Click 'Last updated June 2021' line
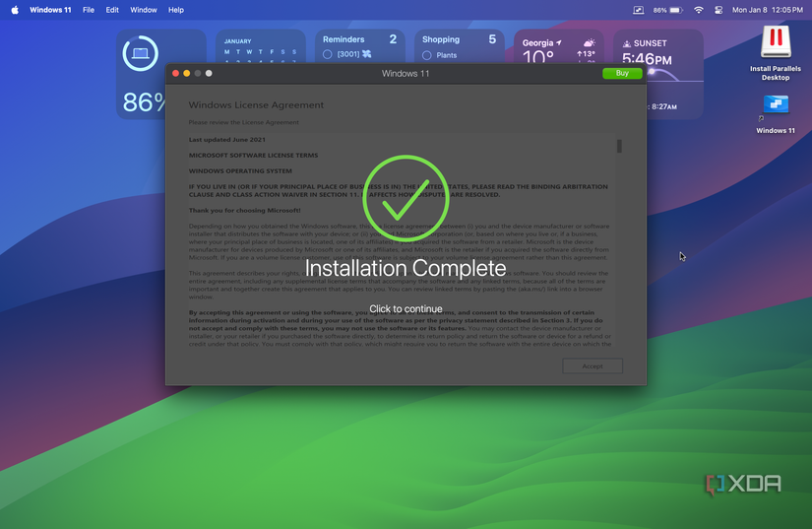The width and height of the screenshot is (812, 529). point(226,139)
